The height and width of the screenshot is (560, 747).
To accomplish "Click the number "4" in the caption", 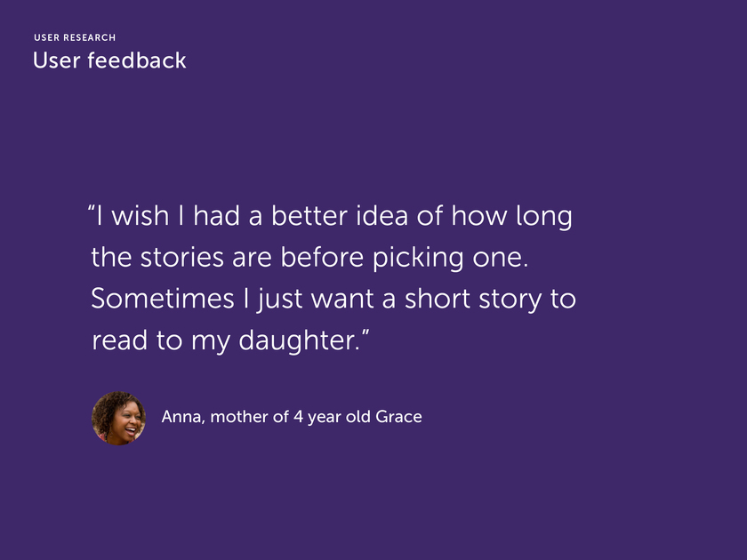I will pyautogui.click(x=298, y=417).
